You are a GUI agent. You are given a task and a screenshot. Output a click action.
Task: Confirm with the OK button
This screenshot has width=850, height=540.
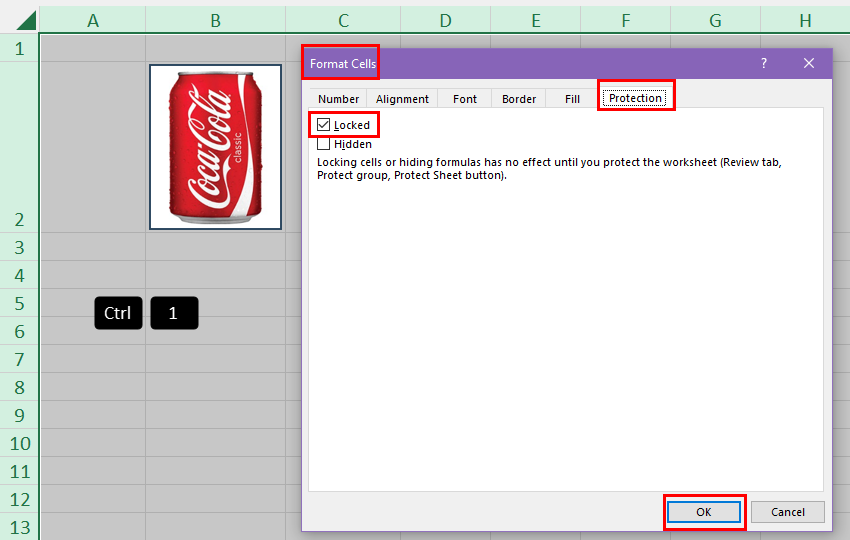(704, 512)
